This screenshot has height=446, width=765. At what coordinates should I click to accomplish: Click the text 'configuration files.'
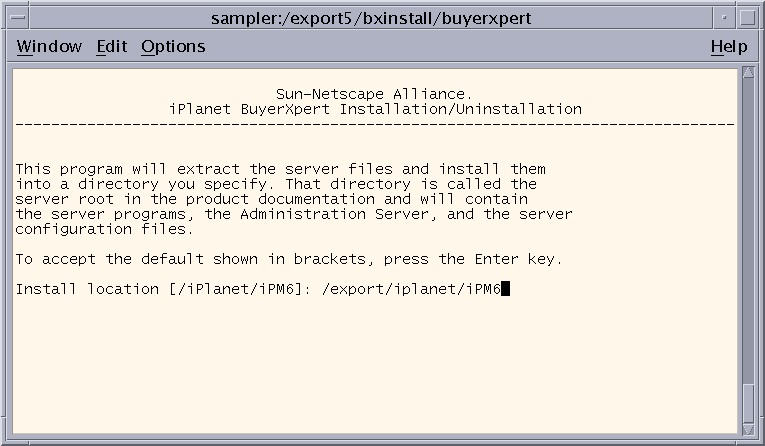104,229
